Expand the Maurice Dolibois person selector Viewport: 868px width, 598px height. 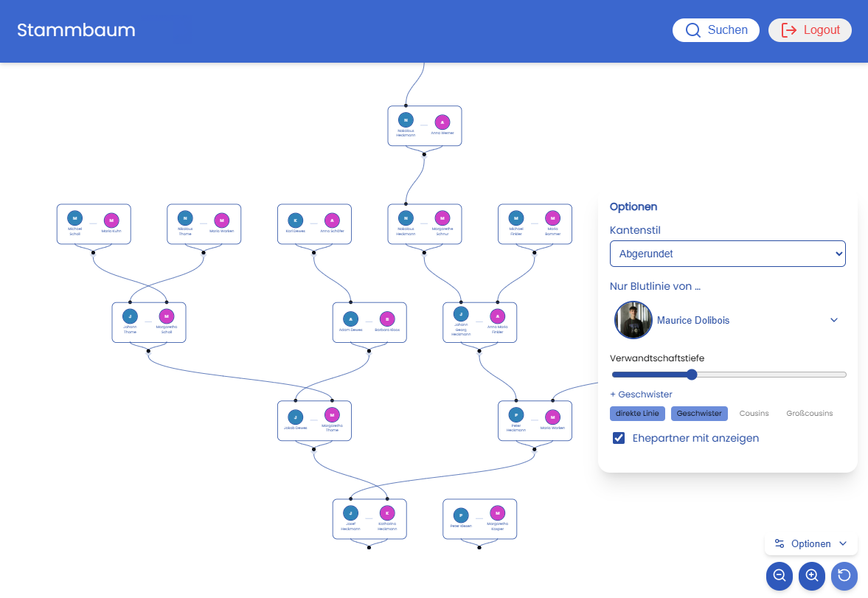coord(834,320)
